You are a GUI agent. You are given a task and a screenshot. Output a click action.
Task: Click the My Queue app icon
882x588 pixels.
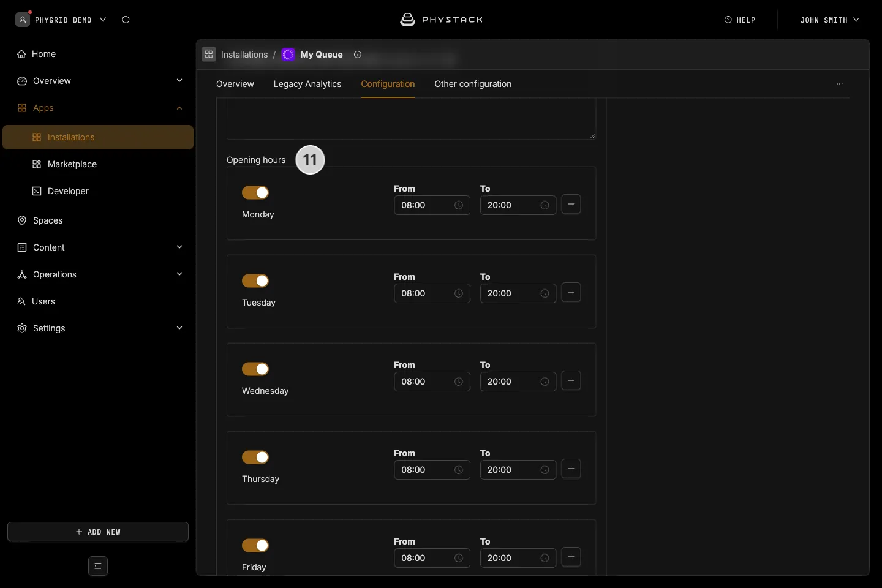(288, 55)
